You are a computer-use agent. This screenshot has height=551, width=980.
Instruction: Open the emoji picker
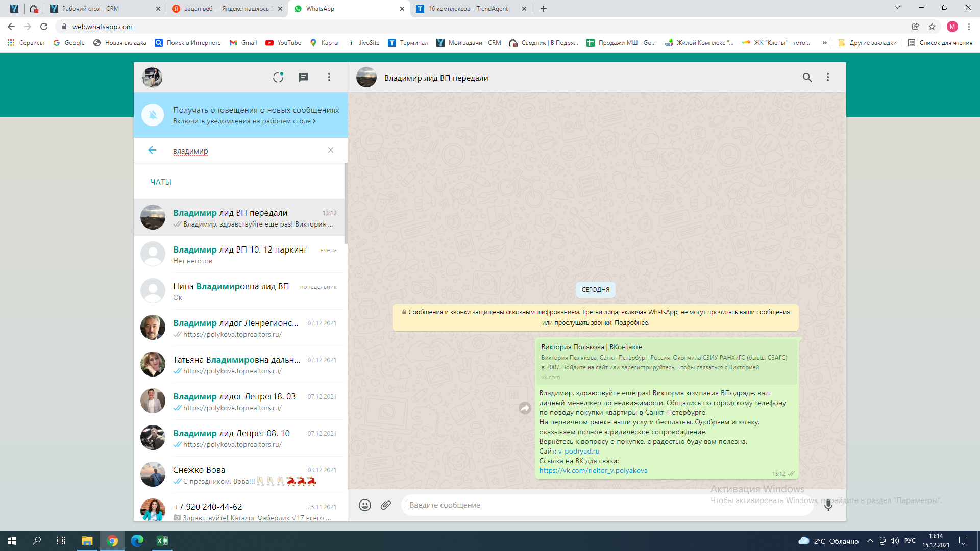pyautogui.click(x=364, y=505)
